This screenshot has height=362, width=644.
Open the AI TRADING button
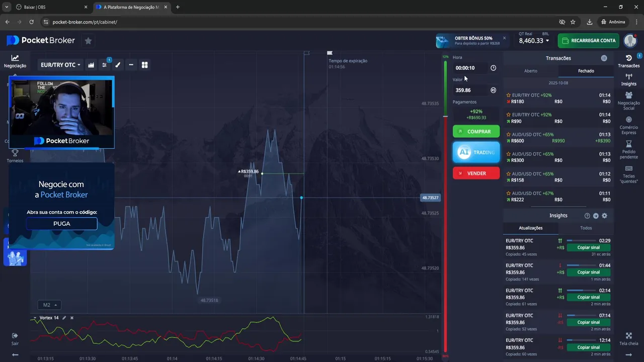pos(476,152)
